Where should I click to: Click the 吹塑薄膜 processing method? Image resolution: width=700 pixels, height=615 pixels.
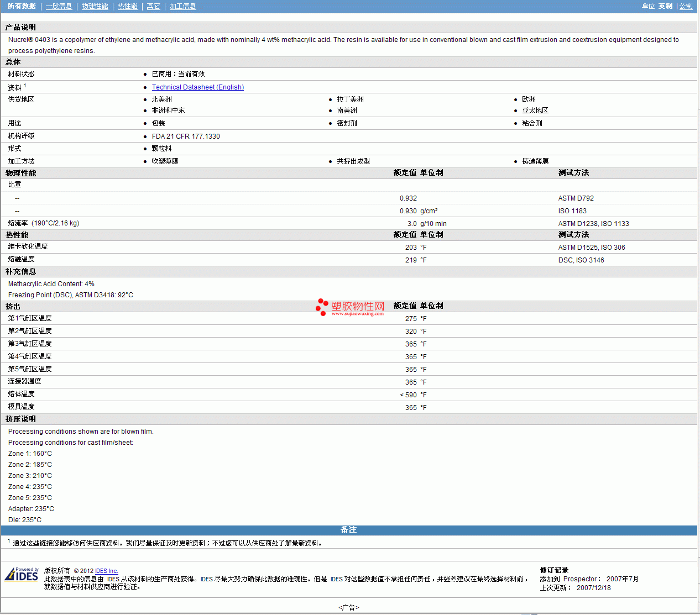click(x=165, y=161)
